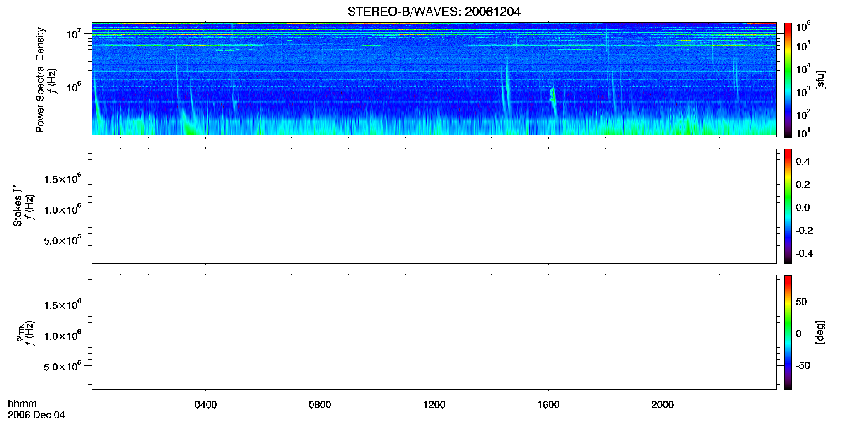This screenshot has width=868, height=447.
Task: Click the 0.4 label on Stokes colorbar
Action: point(803,162)
